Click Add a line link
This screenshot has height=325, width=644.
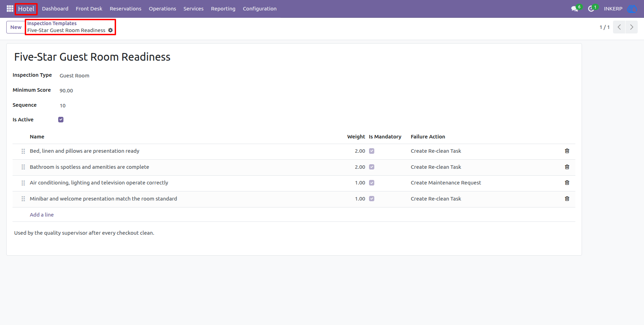[x=42, y=215]
